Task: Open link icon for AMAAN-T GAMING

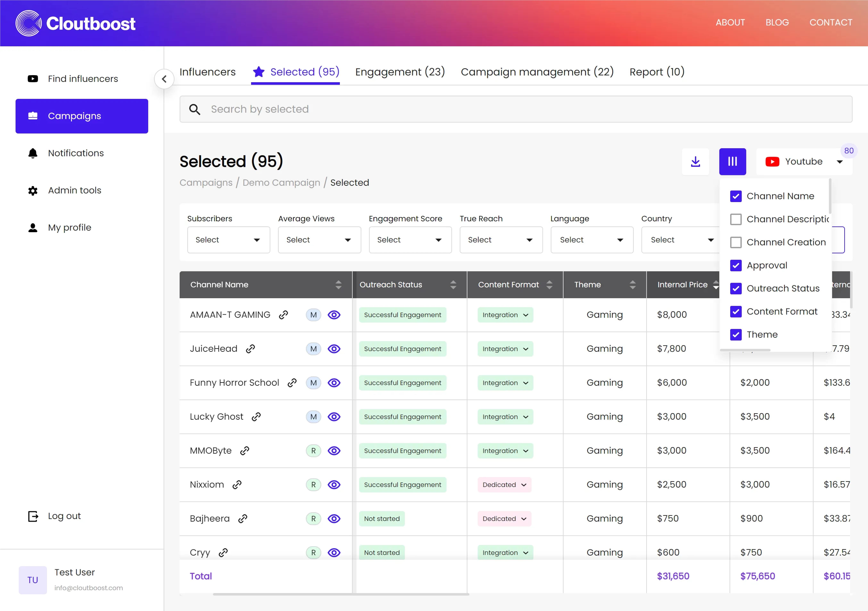Action: coord(283,315)
